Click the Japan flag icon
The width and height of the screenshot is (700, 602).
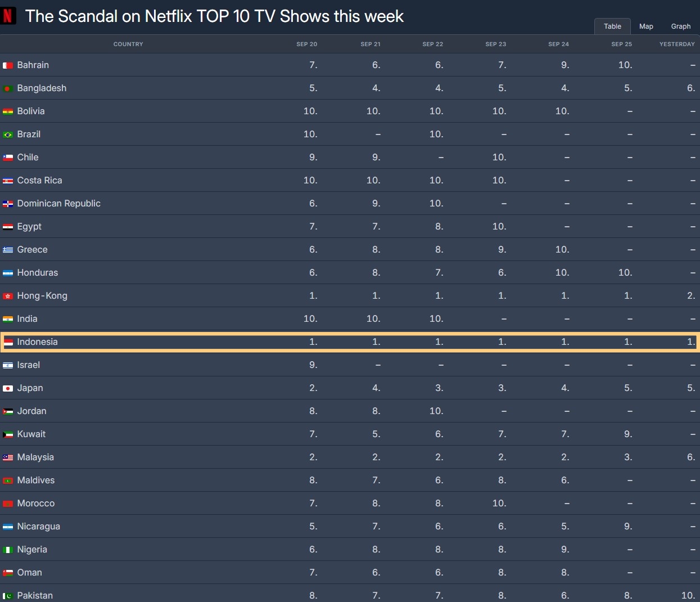coord(8,389)
